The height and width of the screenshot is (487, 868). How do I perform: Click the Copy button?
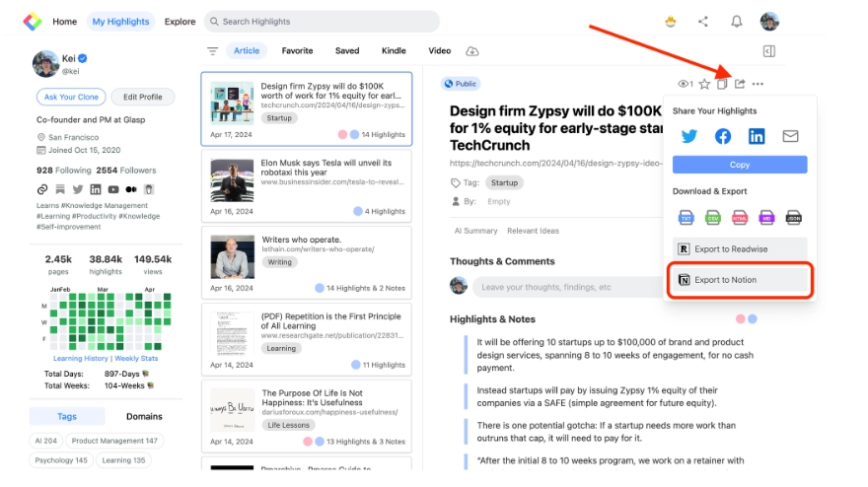(740, 165)
